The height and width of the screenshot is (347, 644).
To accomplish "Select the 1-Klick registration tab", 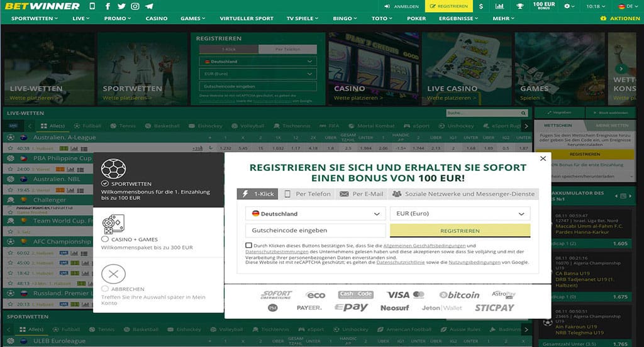I will coord(257,194).
